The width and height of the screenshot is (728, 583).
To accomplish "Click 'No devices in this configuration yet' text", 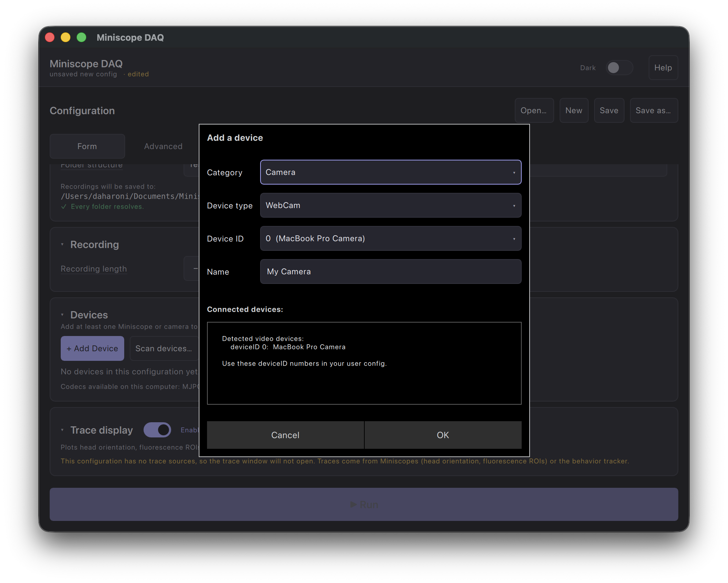I will click(129, 372).
